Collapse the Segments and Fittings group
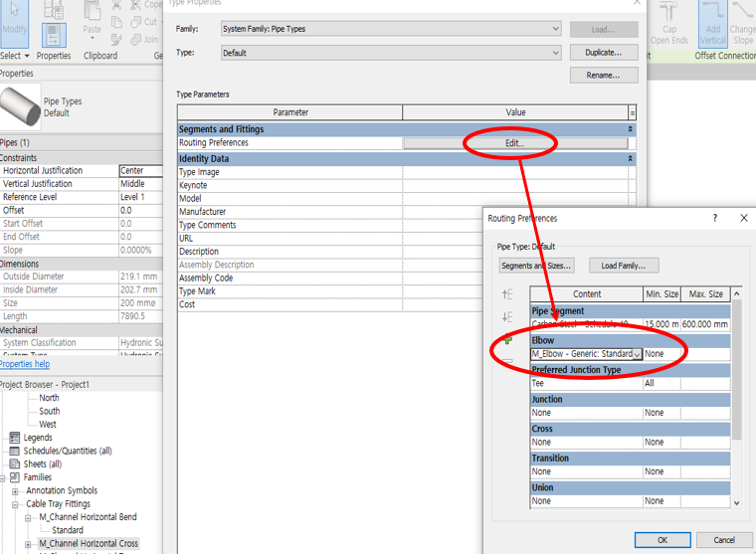756x556 pixels. (x=630, y=129)
